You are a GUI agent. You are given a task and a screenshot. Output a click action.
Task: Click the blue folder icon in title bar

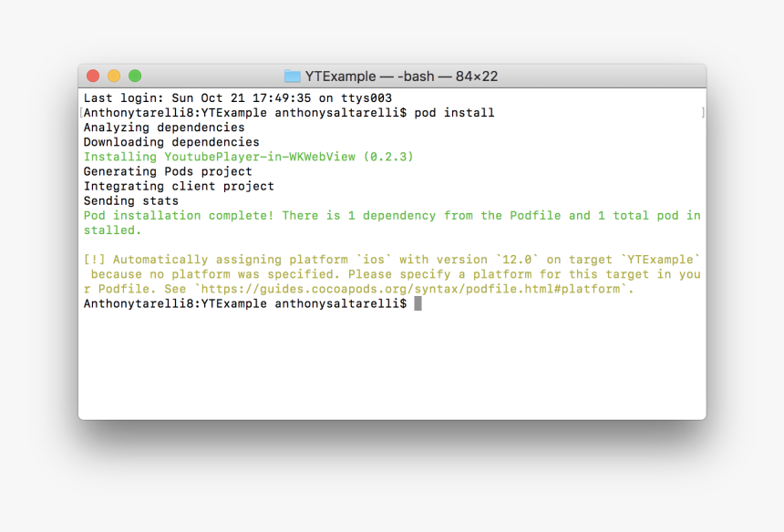tap(293, 76)
